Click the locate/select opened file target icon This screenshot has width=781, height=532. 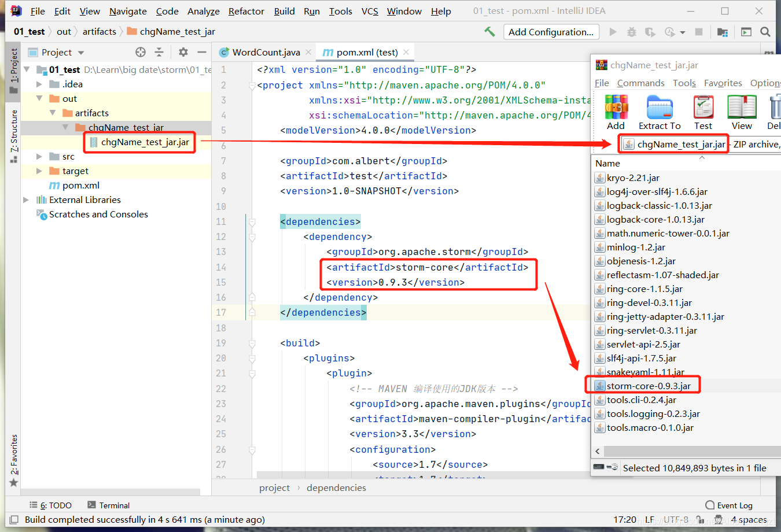[141, 52]
